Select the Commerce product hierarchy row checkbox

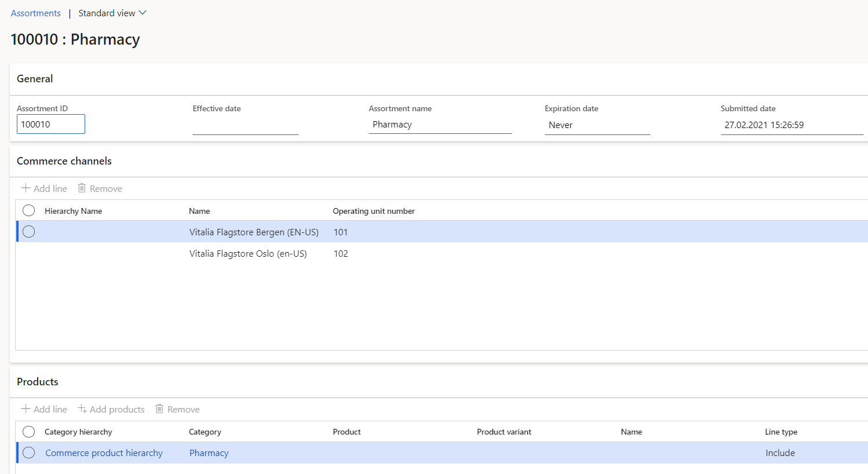coord(28,453)
